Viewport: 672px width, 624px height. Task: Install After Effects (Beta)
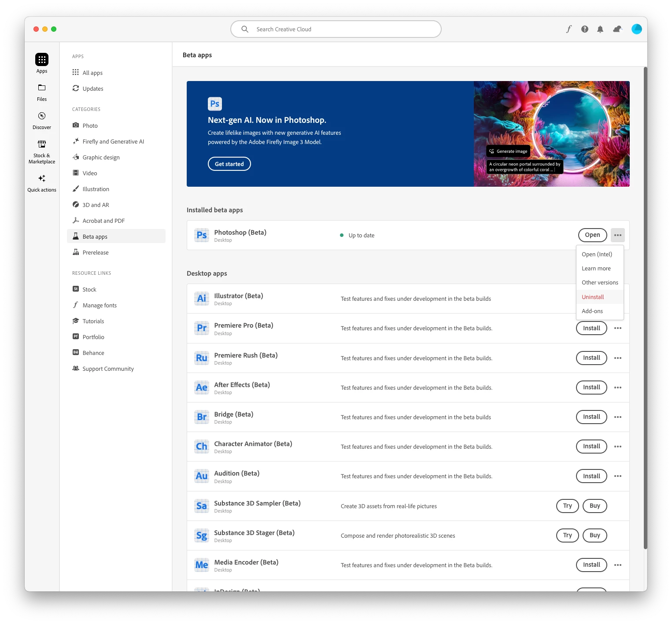591,388
